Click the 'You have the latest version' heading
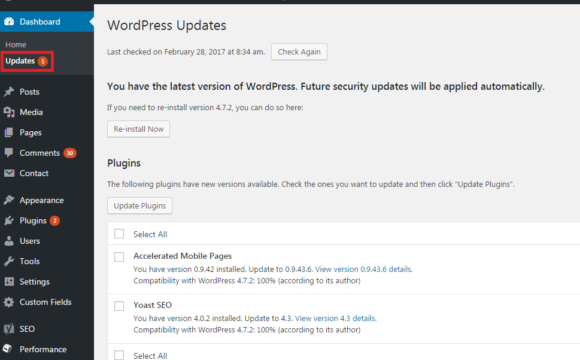This screenshot has width=580, height=360. click(x=326, y=86)
